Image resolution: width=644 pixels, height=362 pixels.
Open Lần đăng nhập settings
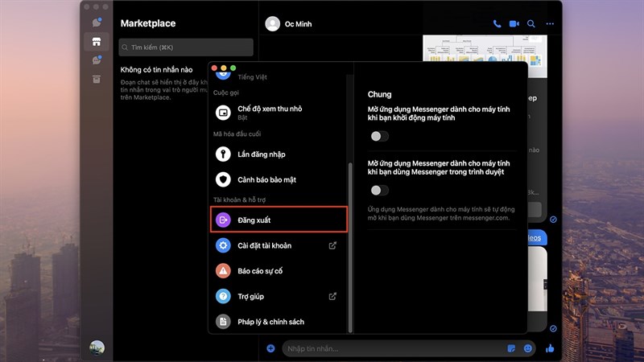coord(279,154)
